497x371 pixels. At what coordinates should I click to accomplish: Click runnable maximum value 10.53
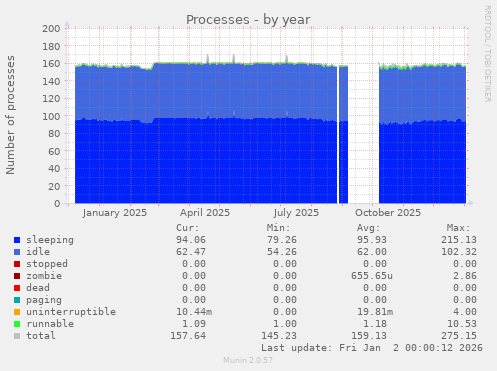[462, 324]
